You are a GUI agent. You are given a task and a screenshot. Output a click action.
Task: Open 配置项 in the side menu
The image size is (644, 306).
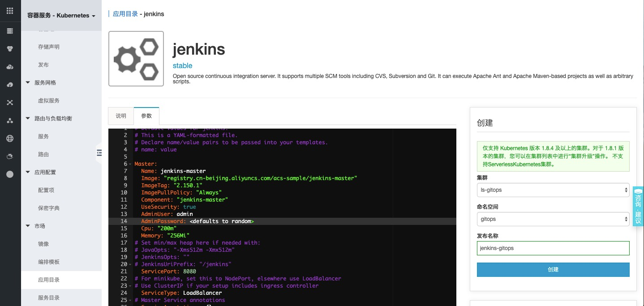(46, 190)
